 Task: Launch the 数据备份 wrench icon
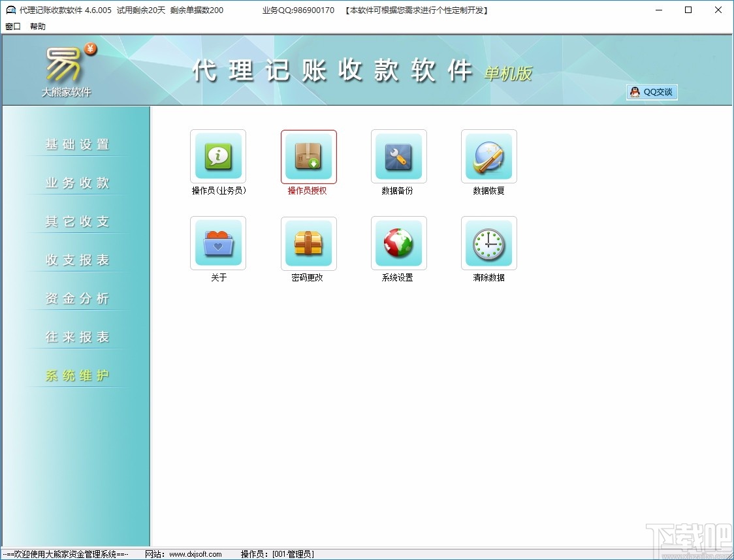[x=399, y=156]
